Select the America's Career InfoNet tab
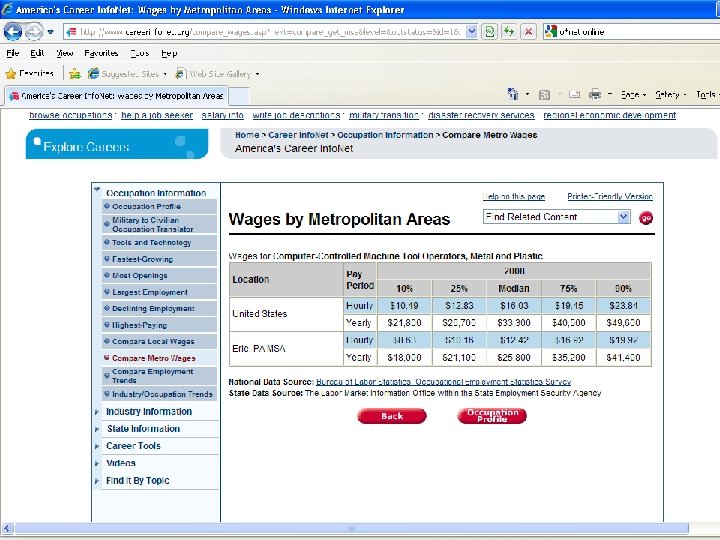Screen dimensions: 720x540 pyautogui.click(x=117, y=96)
